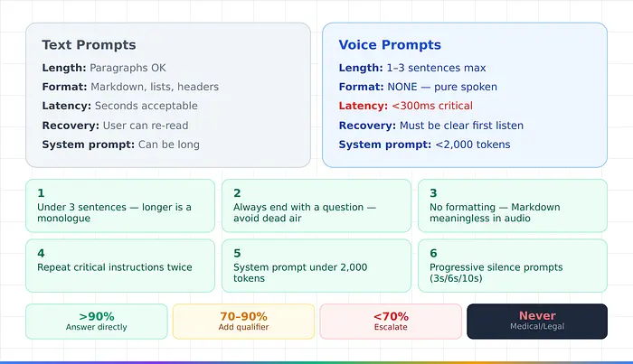Select card 2 "Always end with a question"
633x364 pixels.
click(316, 206)
